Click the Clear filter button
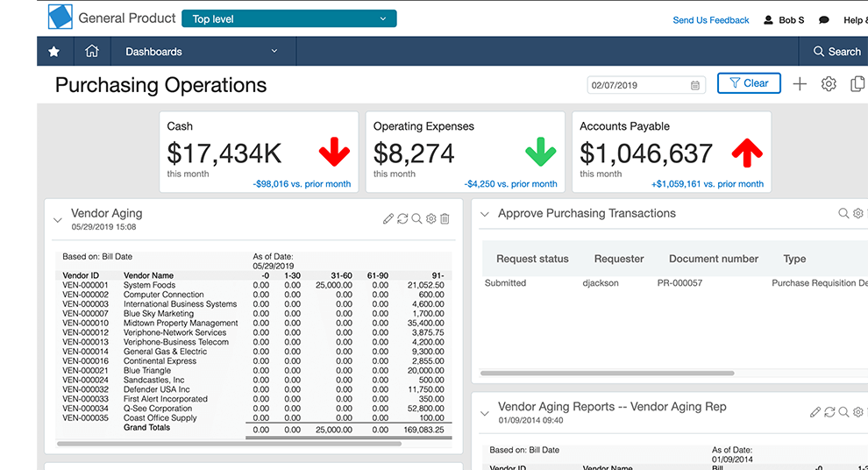Image resolution: width=868 pixels, height=470 pixels. (749, 83)
